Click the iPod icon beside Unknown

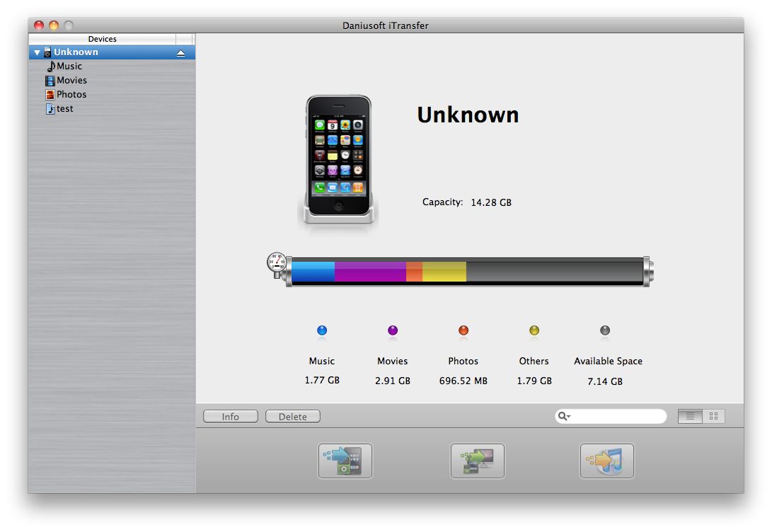click(x=47, y=52)
